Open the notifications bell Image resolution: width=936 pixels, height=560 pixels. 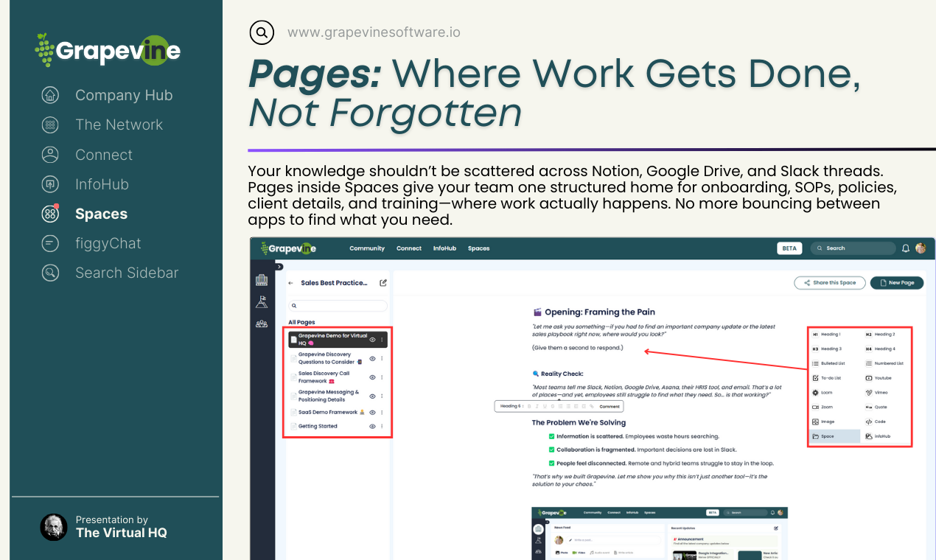coord(906,248)
